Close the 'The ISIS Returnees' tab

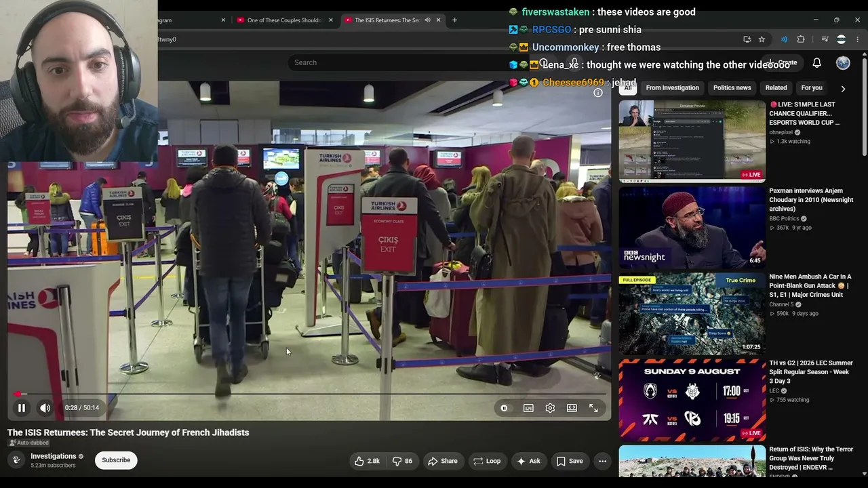pyautogui.click(x=438, y=20)
